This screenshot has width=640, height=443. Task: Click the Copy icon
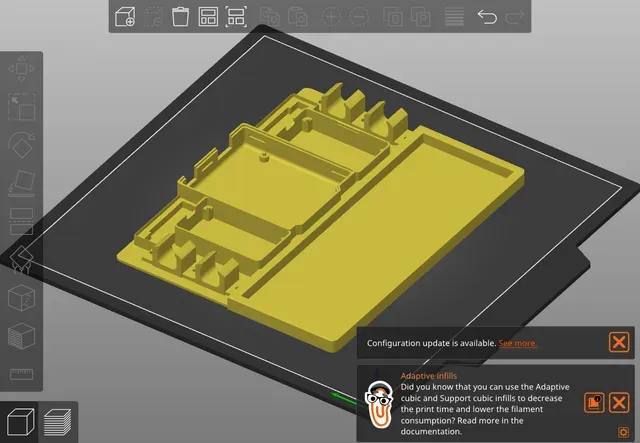tap(270, 17)
